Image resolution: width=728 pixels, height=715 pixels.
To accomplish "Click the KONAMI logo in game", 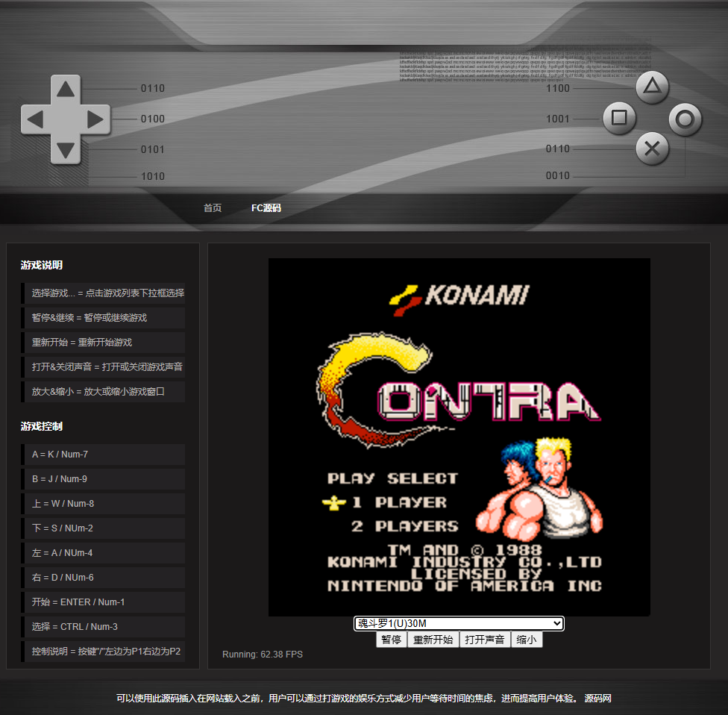I will tap(459, 296).
